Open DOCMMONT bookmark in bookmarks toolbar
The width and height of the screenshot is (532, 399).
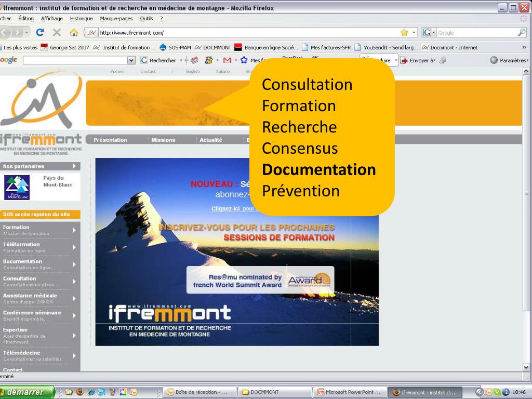[x=212, y=47]
